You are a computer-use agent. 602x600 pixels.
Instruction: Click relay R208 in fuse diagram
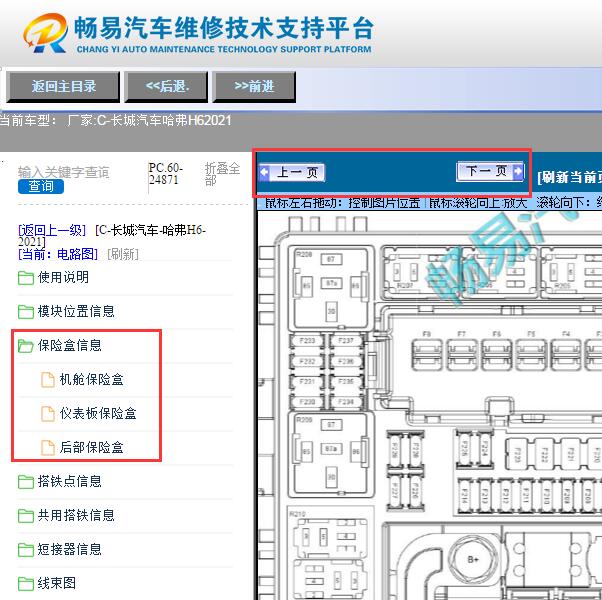pyautogui.click(x=331, y=289)
